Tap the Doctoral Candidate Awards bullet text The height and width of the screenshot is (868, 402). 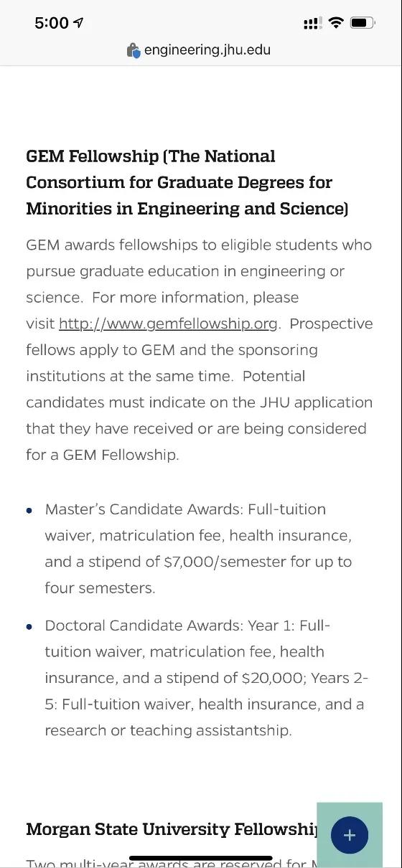[207, 678]
